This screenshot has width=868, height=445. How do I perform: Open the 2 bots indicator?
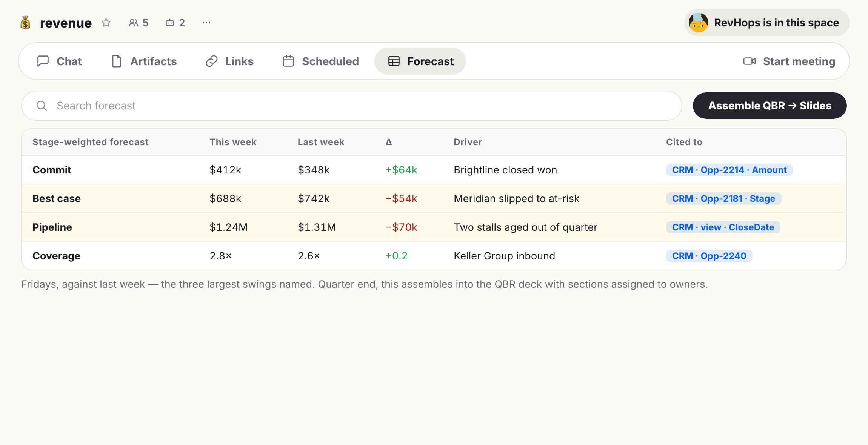175,23
